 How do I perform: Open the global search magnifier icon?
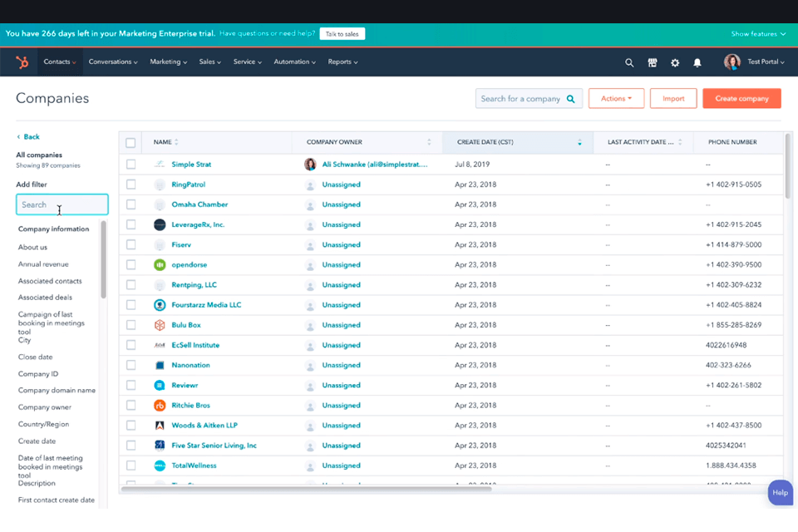tap(629, 62)
